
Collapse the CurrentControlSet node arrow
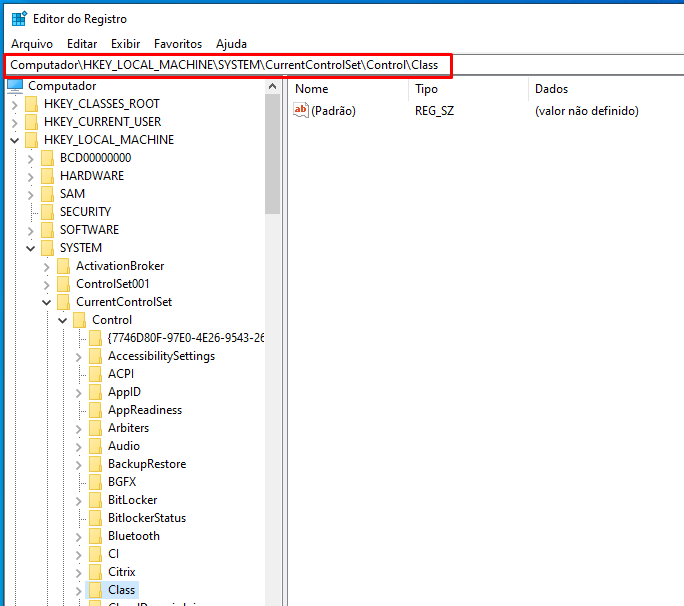click(x=46, y=302)
